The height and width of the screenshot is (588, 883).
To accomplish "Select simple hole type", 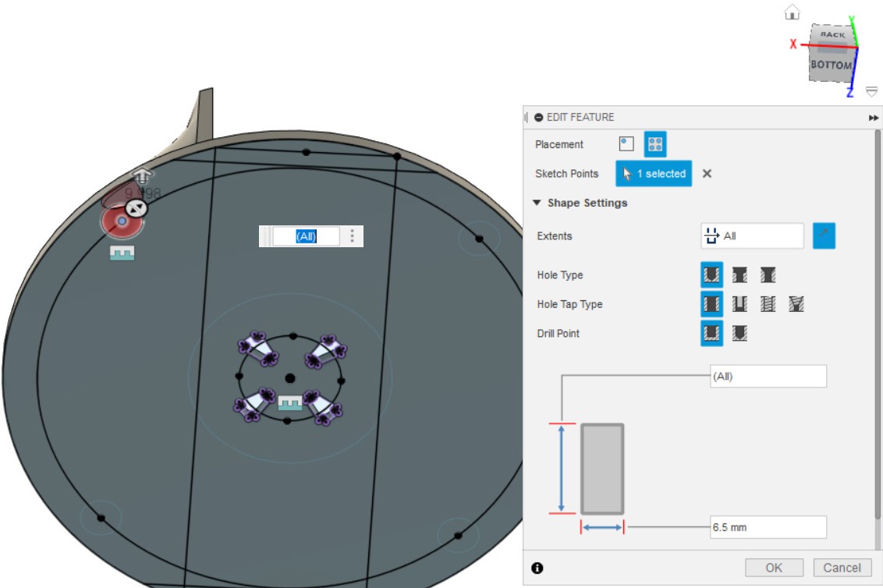I will (711, 275).
